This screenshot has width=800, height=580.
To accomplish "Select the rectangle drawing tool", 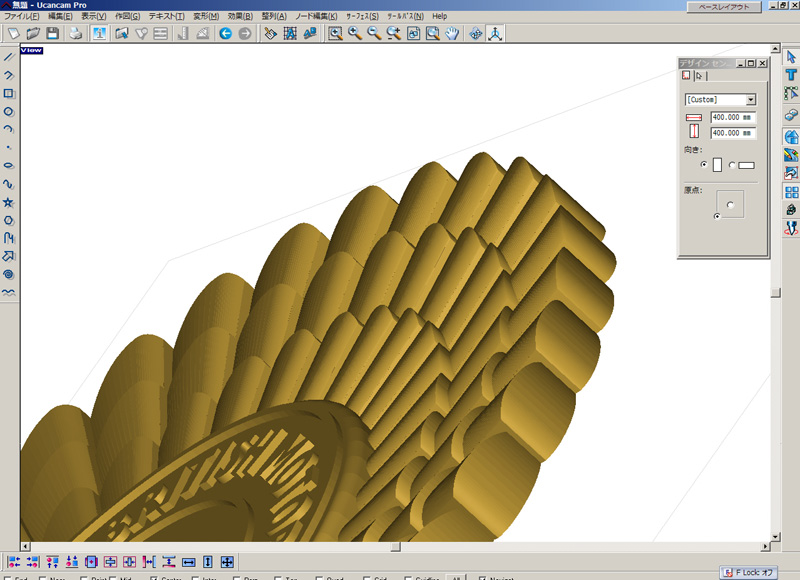I will point(8,93).
